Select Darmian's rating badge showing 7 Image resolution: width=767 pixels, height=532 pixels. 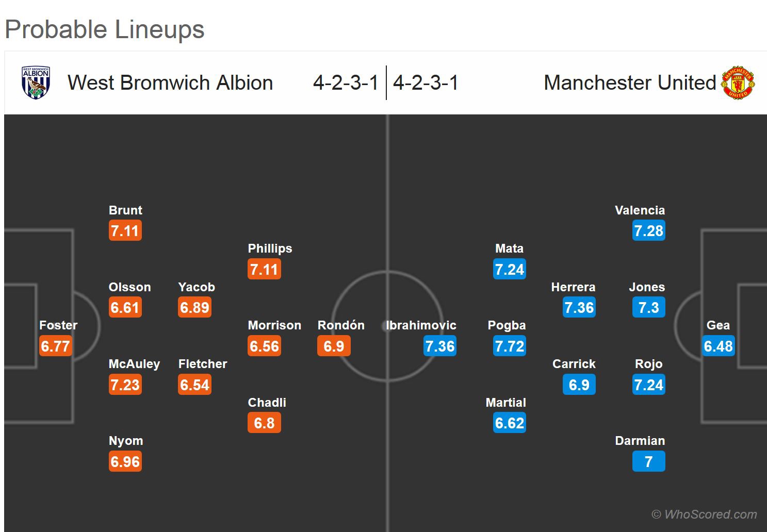click(x=648, y=462)
